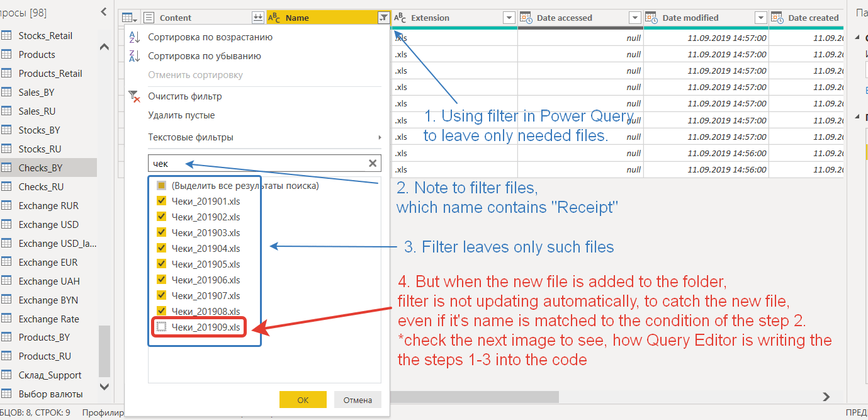Image resolution: width=868 pixels, height=420 pixels.
Task: Check the Чеки_201909.xls checkbox
Action: click(161, 326)
